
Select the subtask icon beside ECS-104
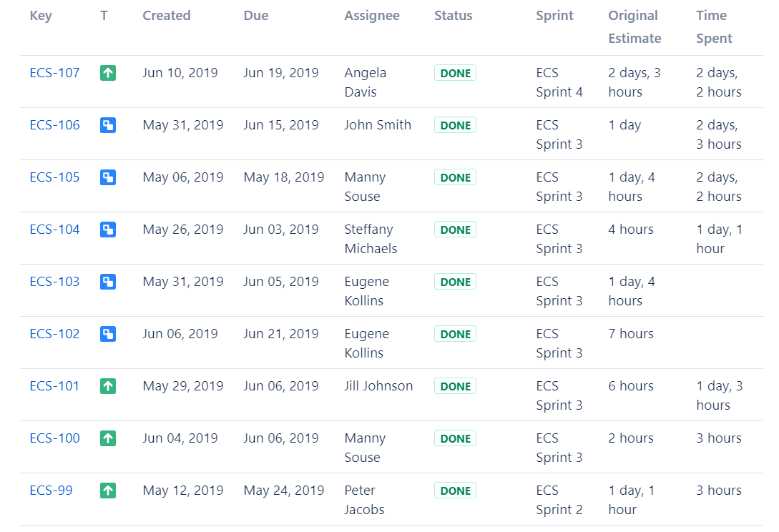tap(108, 230)
